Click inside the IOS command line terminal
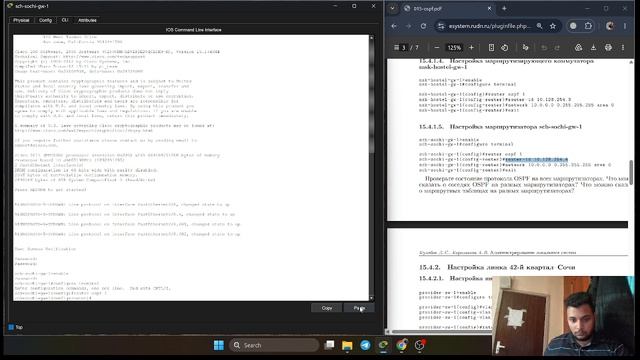This screenshot has width=640, height=360. click(x=191, y=168)
